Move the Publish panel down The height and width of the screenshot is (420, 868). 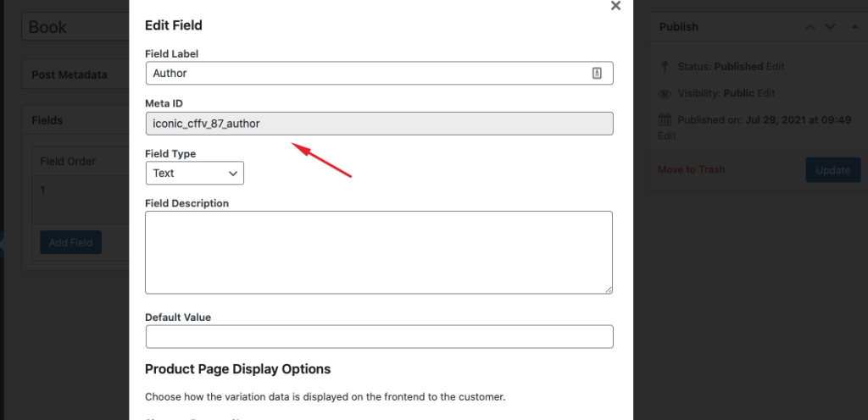coord(830,27)
